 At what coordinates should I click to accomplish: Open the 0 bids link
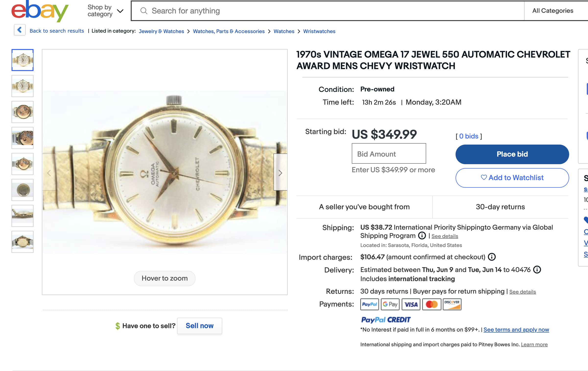[x=469, y=136]
